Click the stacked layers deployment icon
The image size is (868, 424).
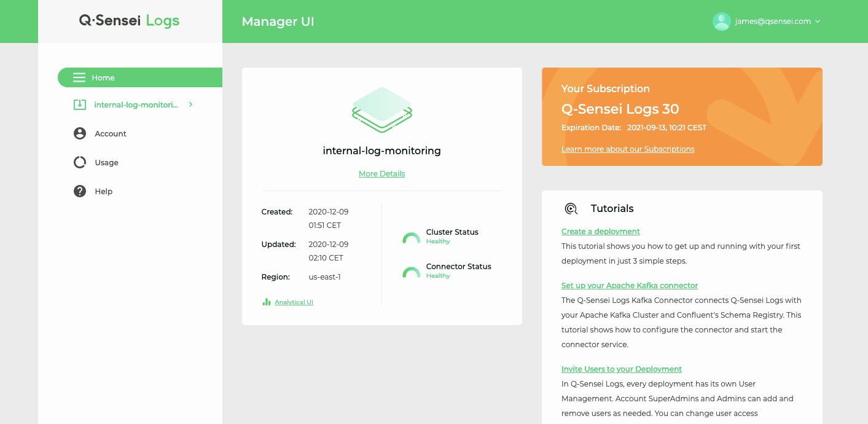click(382, 109)
